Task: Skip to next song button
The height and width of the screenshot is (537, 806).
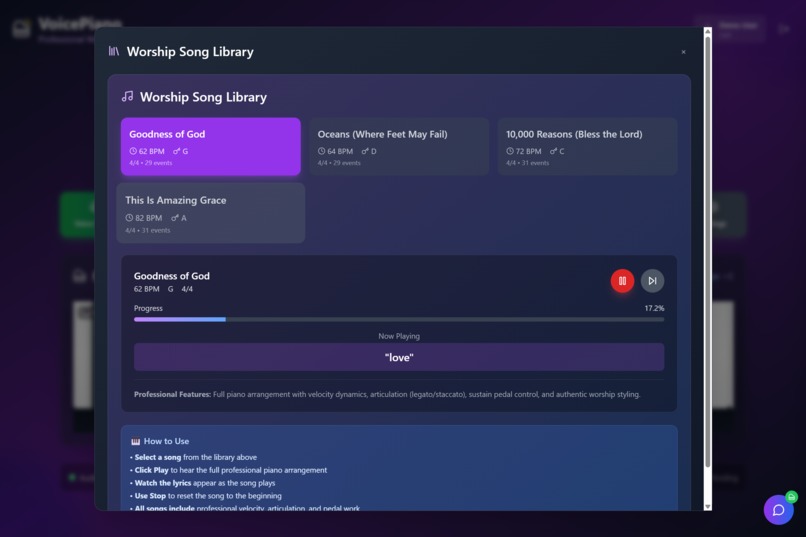Action: click(x=652, y=281)
